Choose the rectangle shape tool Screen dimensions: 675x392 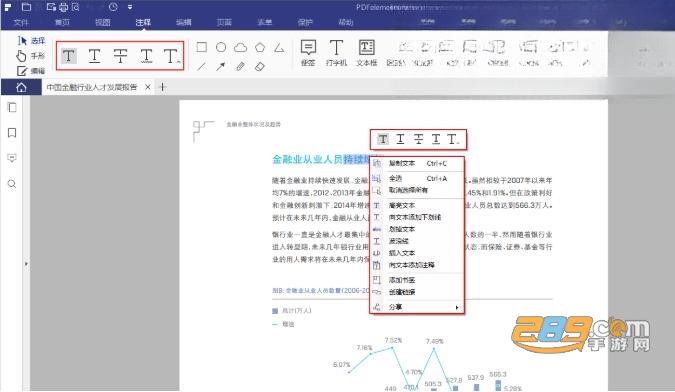coord(201,47)
